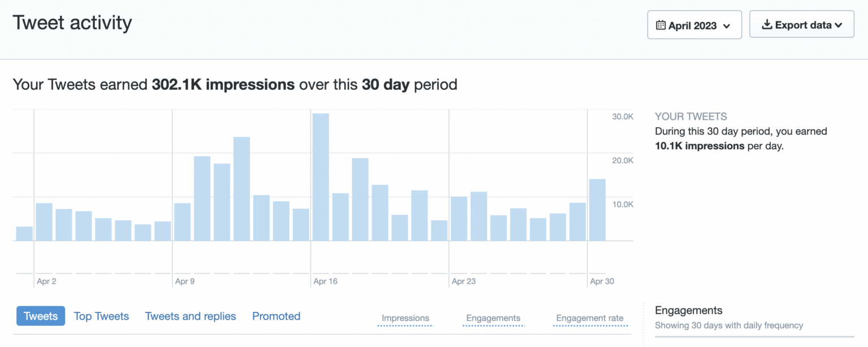
Task: Switch to the Top Tweets tab
Action: [101, 316]
